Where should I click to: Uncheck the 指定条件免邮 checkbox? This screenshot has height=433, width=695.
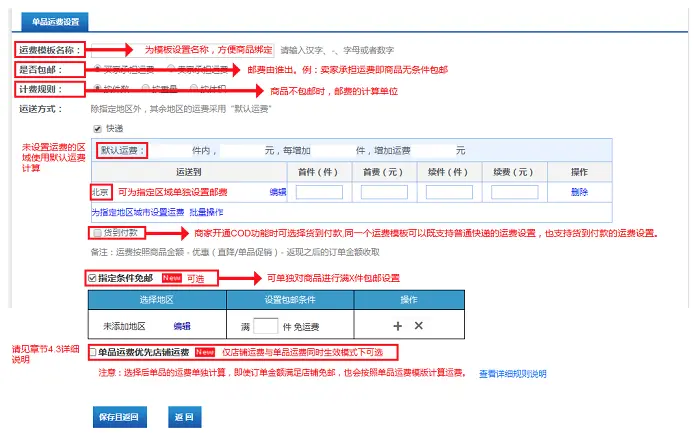(x=92, y=278)
